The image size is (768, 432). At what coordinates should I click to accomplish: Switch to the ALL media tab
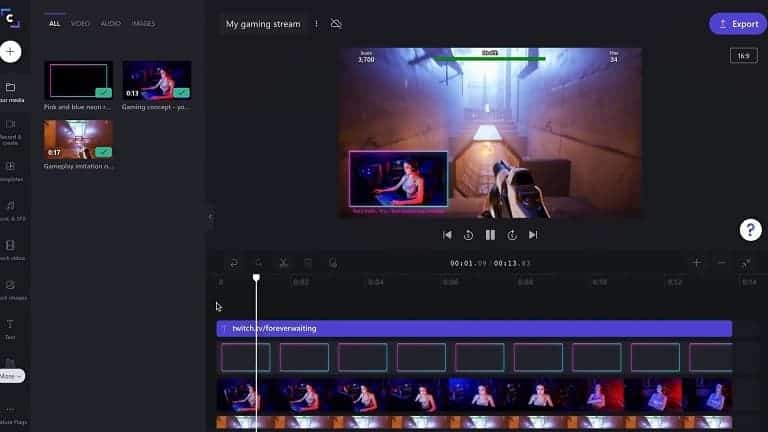point(54,23)
